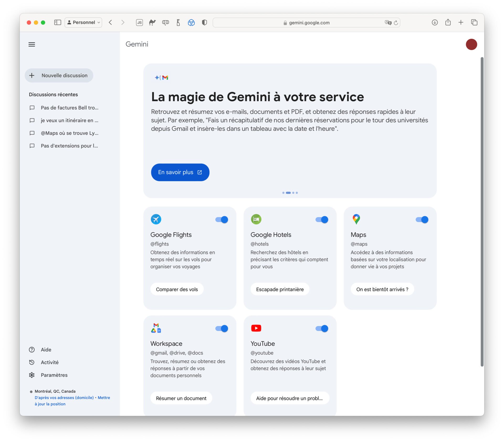Viewport: 504px width, 442px height.
Task: Disable the Google Flights extension toggle
Action: (222, 220)
